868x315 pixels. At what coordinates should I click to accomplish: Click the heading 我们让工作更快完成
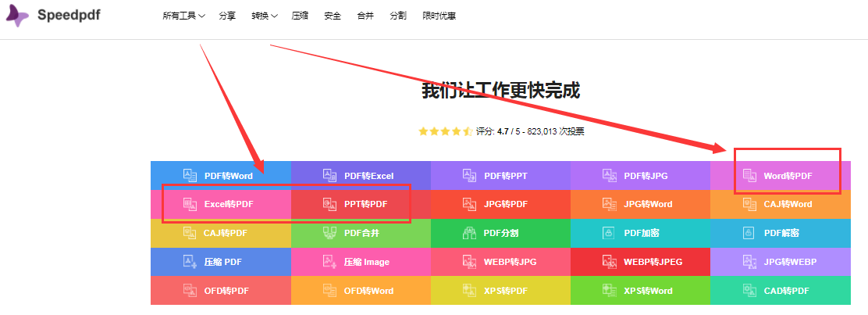pos(501,90)
